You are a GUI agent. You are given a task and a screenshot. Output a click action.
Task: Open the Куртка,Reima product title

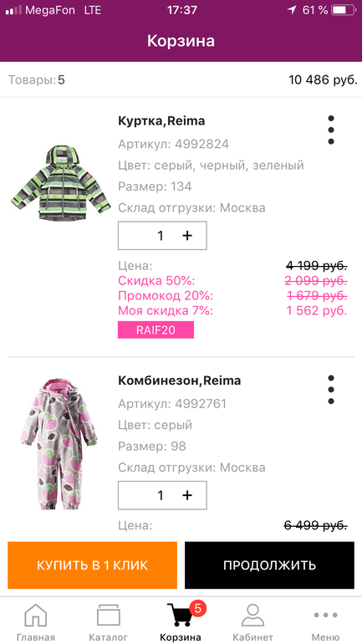[161, 121]
